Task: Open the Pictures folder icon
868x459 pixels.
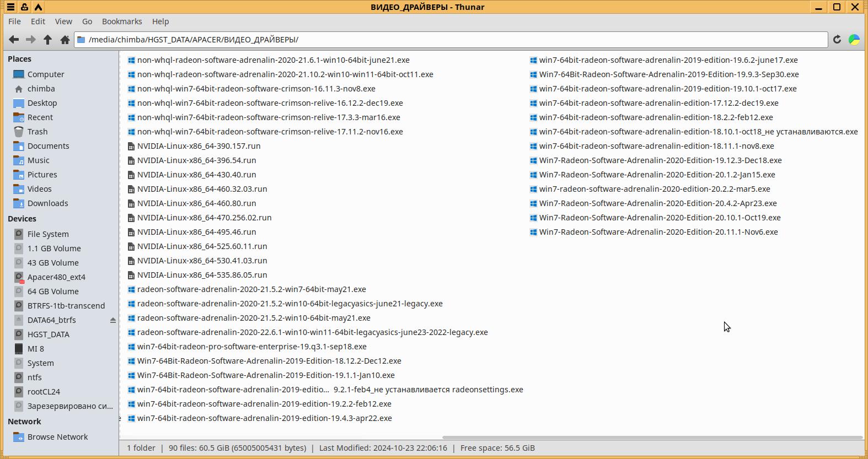Action: coord(19,175)
